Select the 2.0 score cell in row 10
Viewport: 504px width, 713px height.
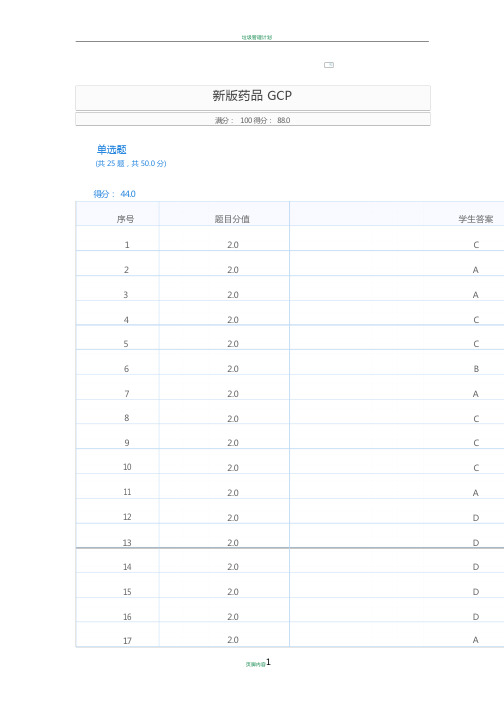pyautogui.click(x=233, y=467)
